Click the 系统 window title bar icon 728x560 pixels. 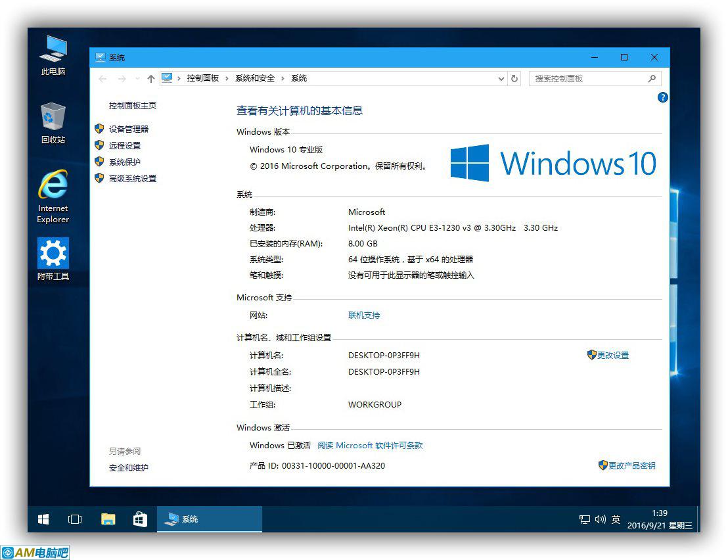pyautogui.click(x=100, y=57)
